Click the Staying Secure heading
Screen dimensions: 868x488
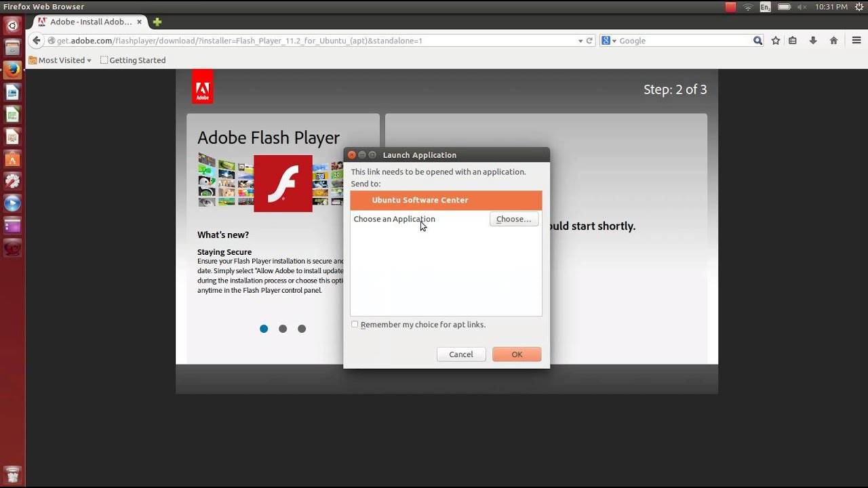click(224, 252)
